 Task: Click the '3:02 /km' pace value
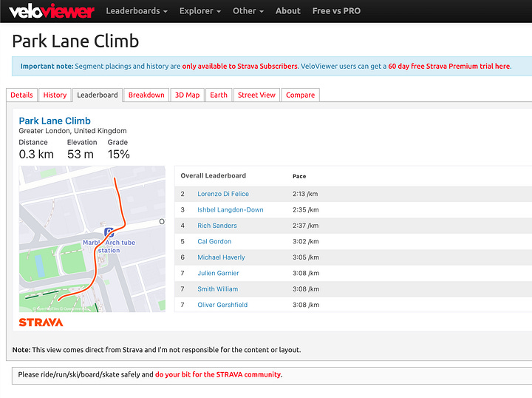306,241
